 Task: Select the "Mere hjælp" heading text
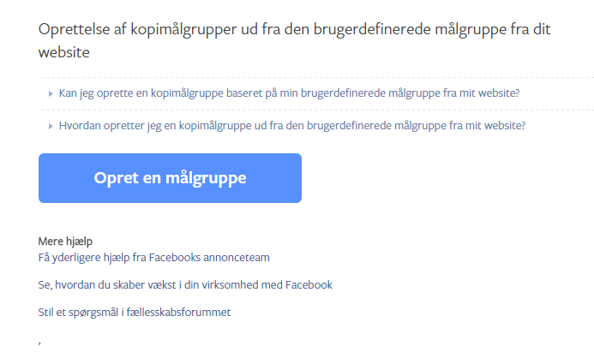(65, 242)
